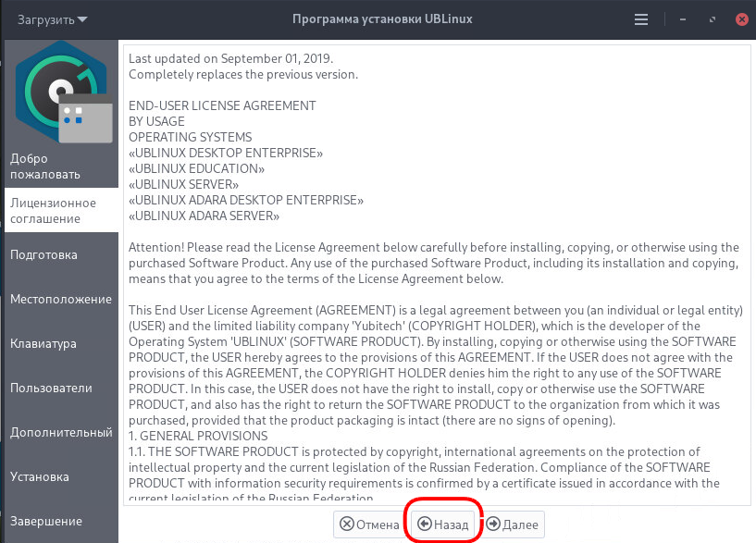Viewport: 756px width, 543px height.
Task: Open the Загрузить dropdown menu
Action: pyautogui.click(x=52, y=19)
